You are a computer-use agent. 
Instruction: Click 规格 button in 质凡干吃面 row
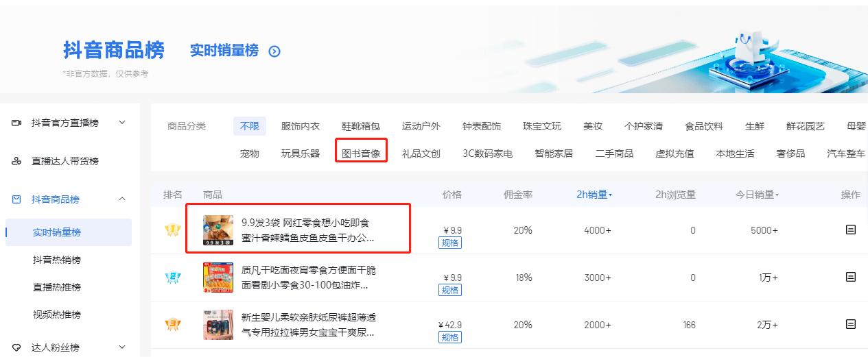[450, 290]
